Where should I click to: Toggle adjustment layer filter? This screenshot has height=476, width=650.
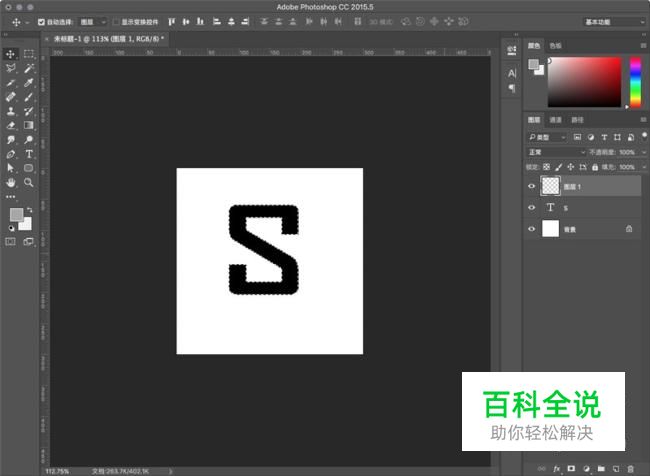pyautogui.click(x=591, y=137)
